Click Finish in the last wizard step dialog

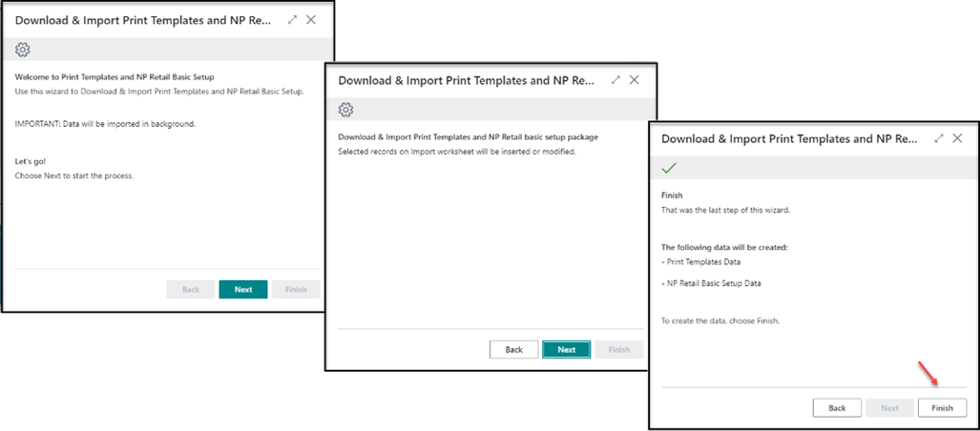pyautogui.click(x=942, y=408)
